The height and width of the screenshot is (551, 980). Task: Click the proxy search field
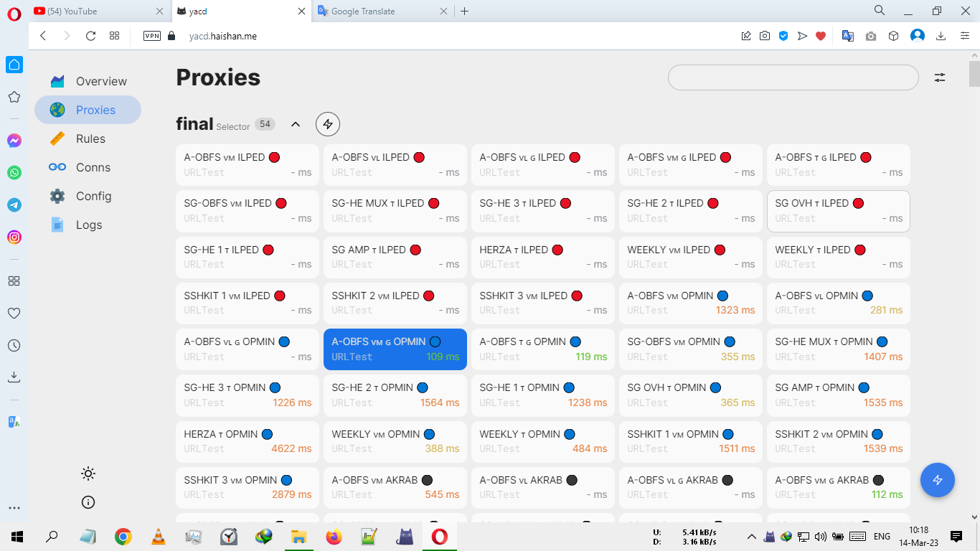pos(793,77)
